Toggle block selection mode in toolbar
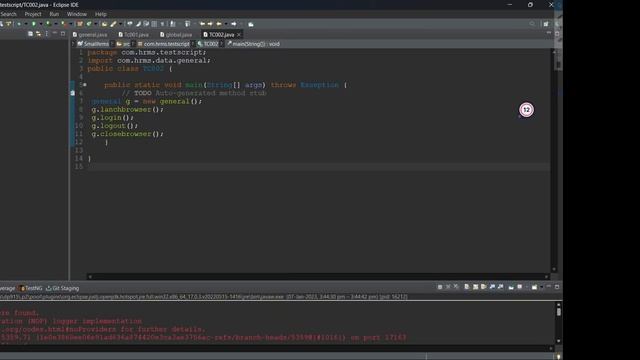Viewport: 640px width, 360px height. (154, 24)
